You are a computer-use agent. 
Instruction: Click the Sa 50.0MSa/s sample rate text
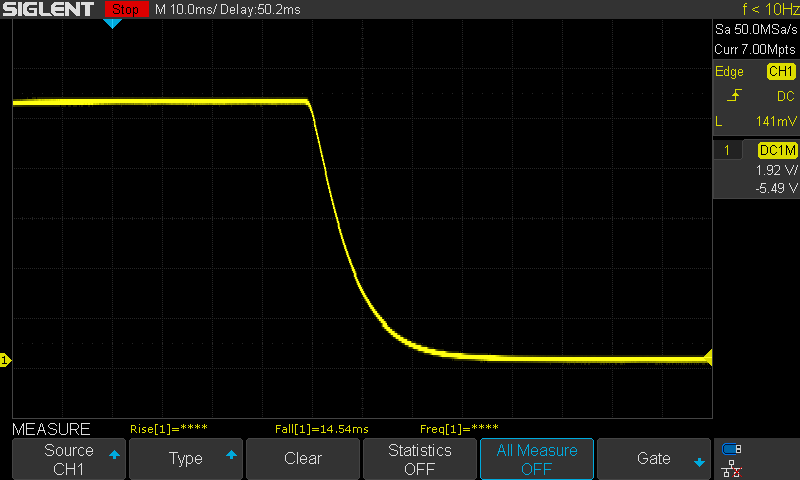(756, 30)
